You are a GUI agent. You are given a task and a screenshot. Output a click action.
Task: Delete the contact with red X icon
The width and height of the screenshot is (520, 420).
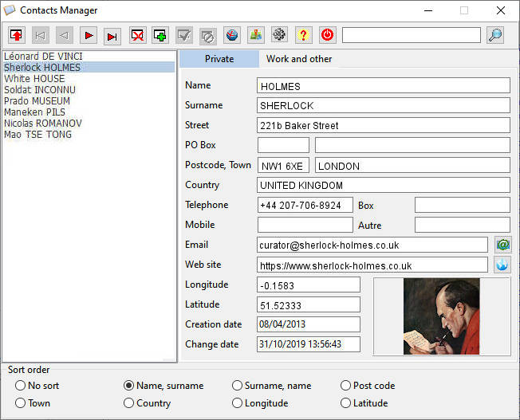138,35
